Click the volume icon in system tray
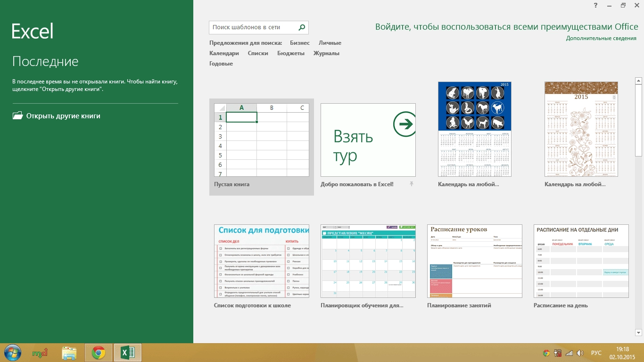Screen dimensions: 644x362 (x=580, y=353)
